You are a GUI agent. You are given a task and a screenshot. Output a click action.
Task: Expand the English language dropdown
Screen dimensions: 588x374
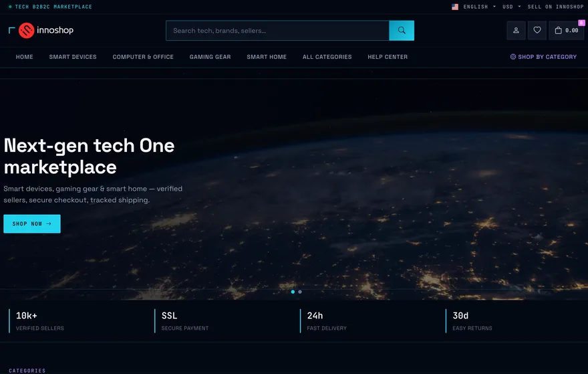click(479, 7)
